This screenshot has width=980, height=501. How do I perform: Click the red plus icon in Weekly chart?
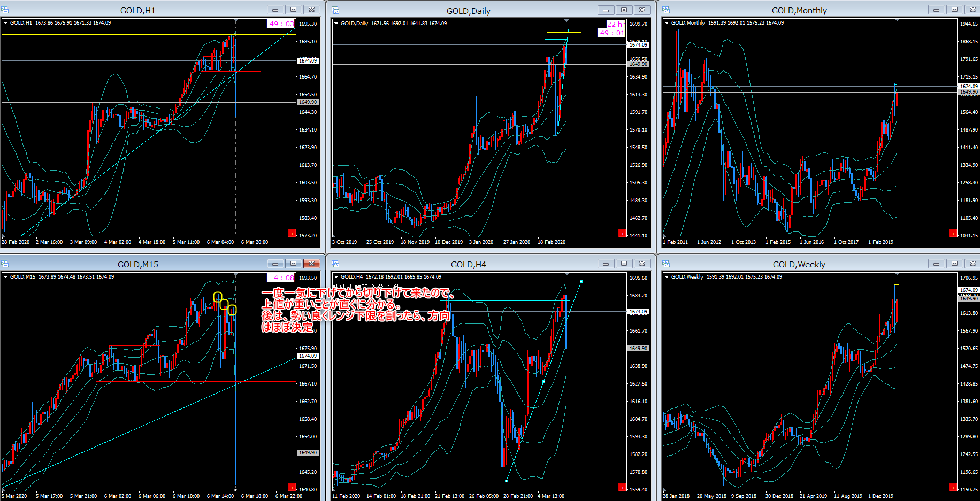(x=953, y=487)
